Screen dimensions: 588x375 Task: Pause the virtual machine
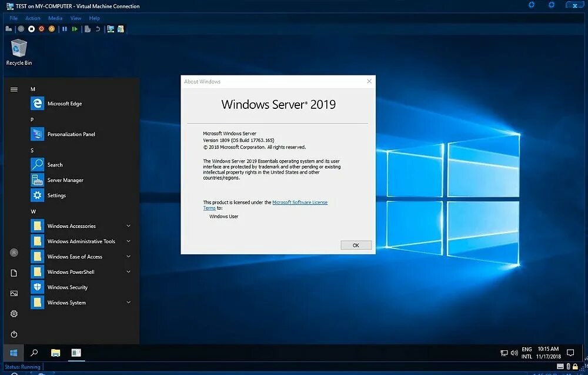tap(64, 29)
